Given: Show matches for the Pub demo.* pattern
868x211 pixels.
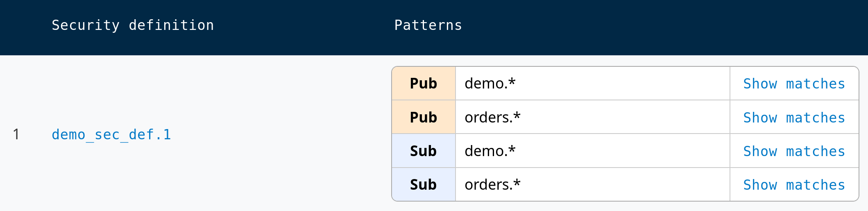Looking at the screenshot, I should point(794,84).
